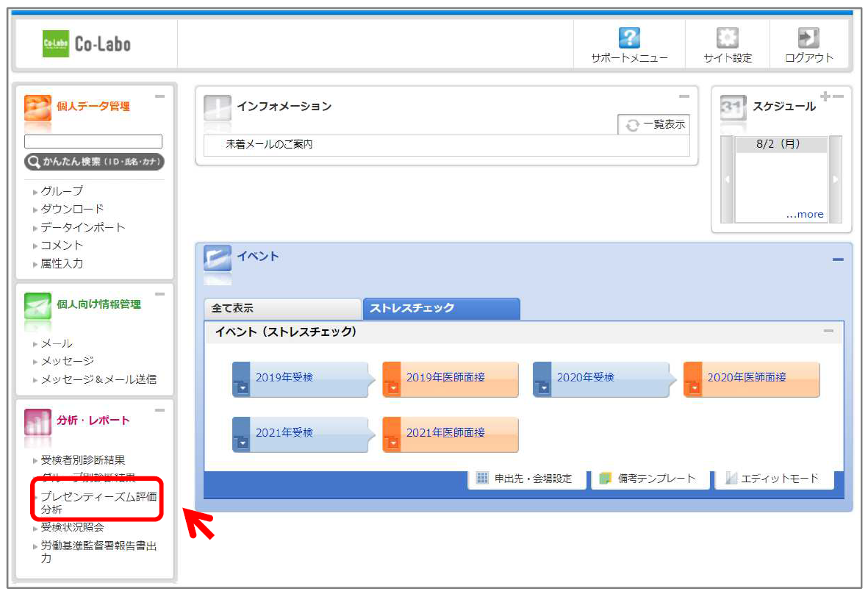Click the 備考テンプレート note icon
868x594 pixels.
pyautogui.click(x=605, y=478)
